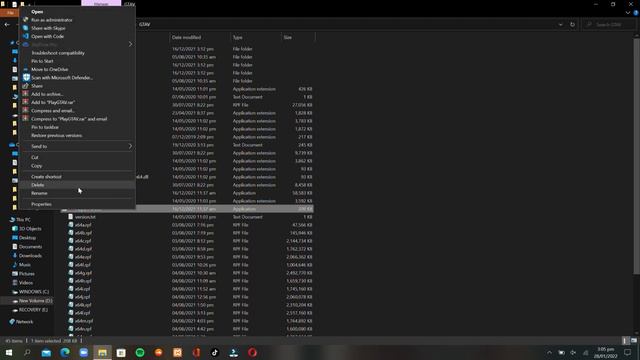Click the Skype icon in context menu
The height and width of the screenshot is (360, 640).
point(26,28)
